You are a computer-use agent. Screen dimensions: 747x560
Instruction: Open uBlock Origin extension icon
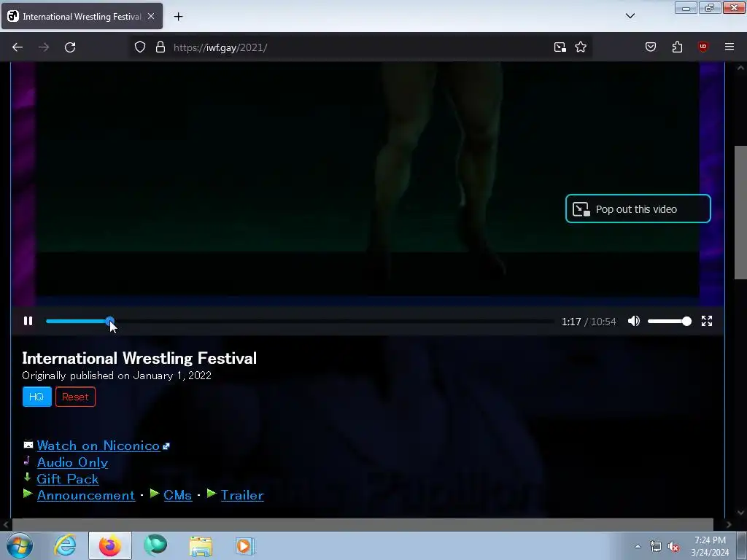click(x=703, y=47)
